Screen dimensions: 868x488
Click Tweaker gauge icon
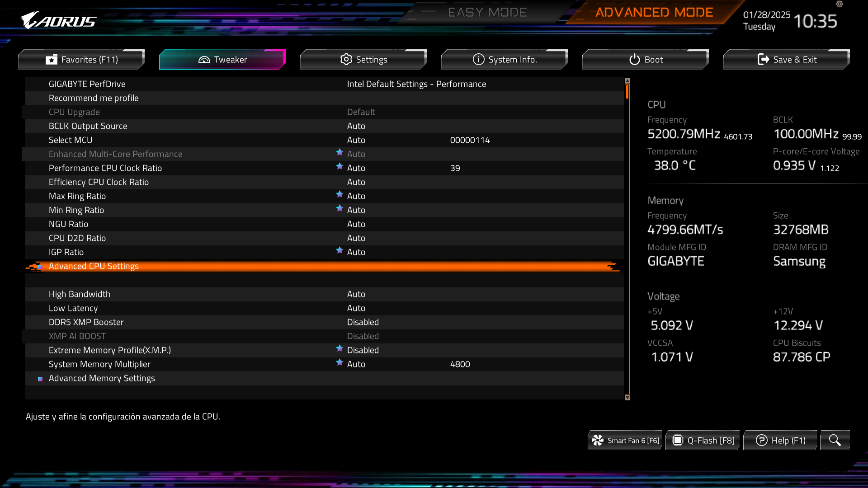204,60
